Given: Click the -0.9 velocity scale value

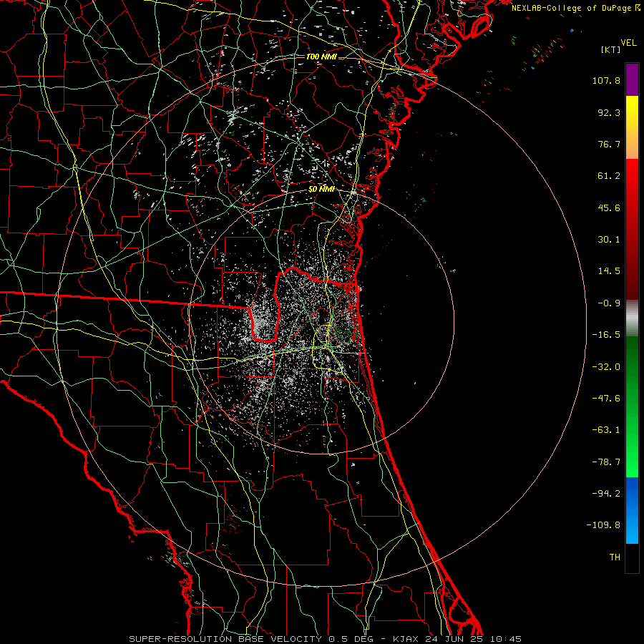Looking at the screenshot, I should click(x=609, y=303).
